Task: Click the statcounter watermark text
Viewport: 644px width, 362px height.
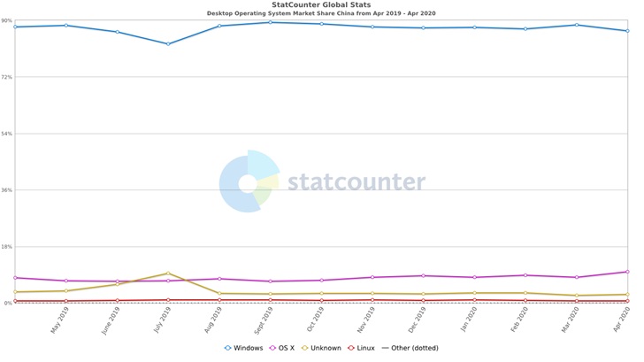Action: tap(356, 183)
